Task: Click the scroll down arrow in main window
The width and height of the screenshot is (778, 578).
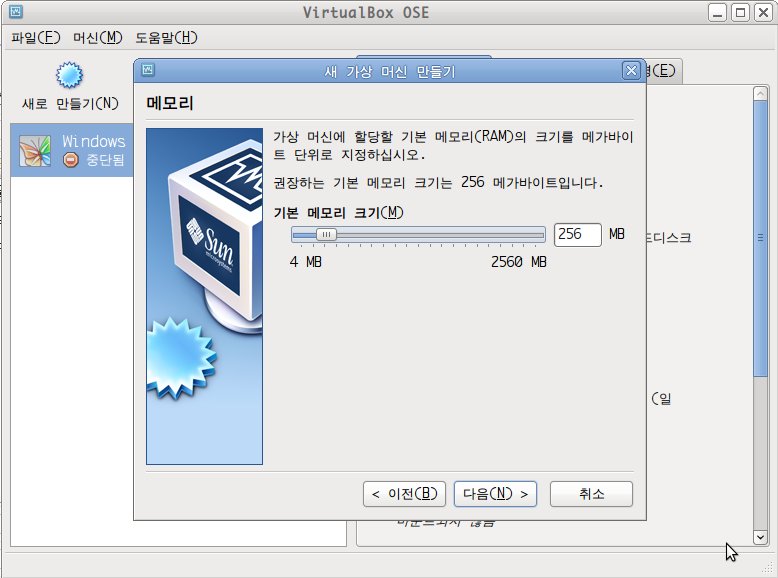Action: coord(760,537)
